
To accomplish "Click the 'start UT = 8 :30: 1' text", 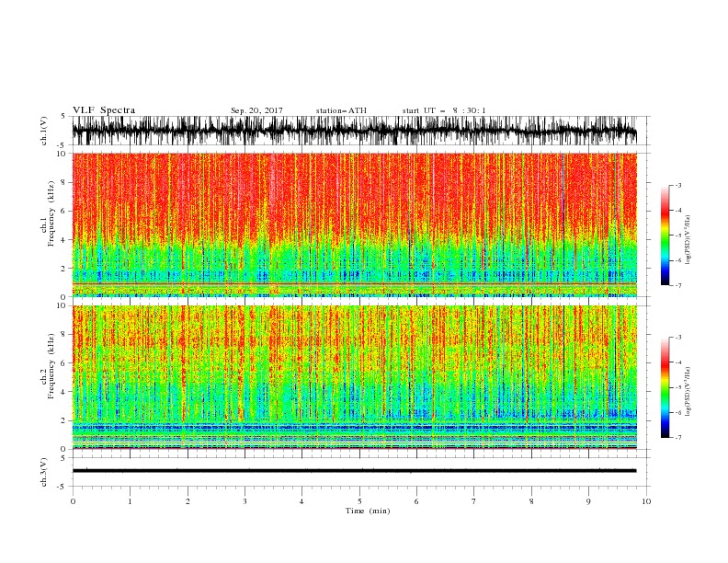I will 444,110.
